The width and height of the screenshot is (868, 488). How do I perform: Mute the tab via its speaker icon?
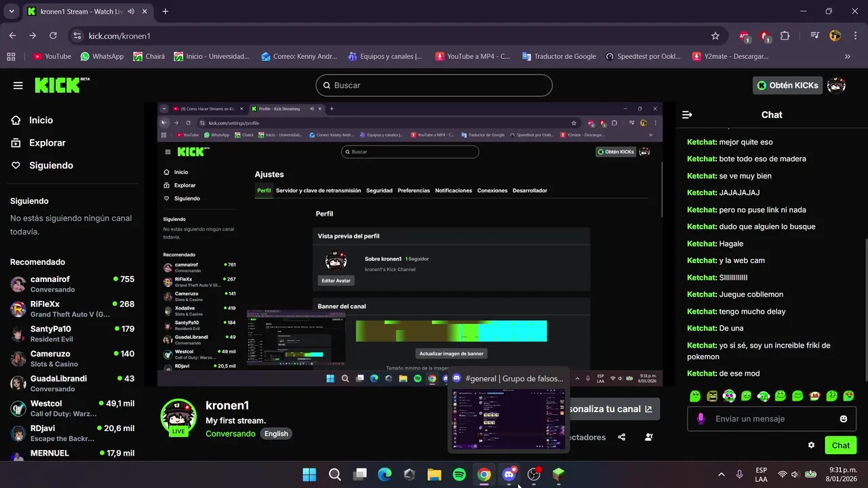tap(130, 12)
